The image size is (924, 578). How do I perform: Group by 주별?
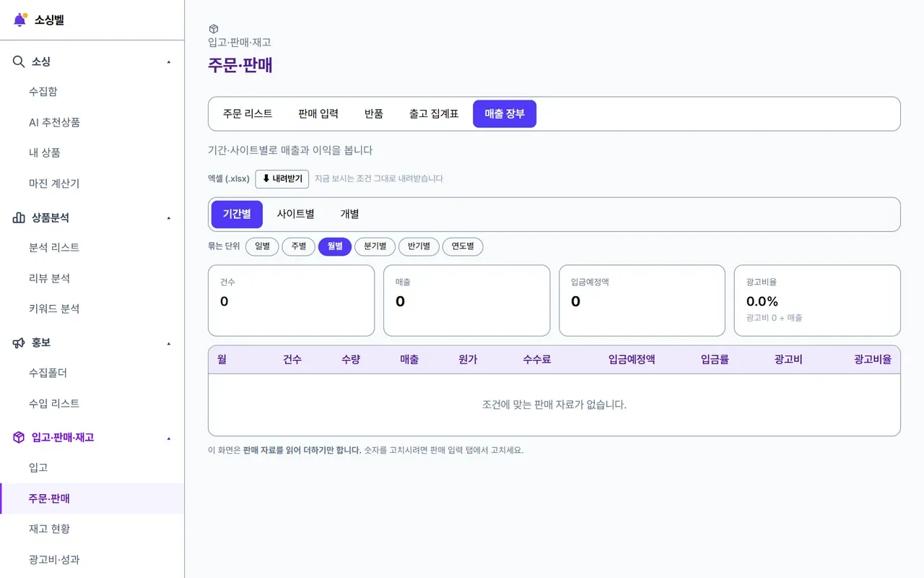[x=299, y=246]
